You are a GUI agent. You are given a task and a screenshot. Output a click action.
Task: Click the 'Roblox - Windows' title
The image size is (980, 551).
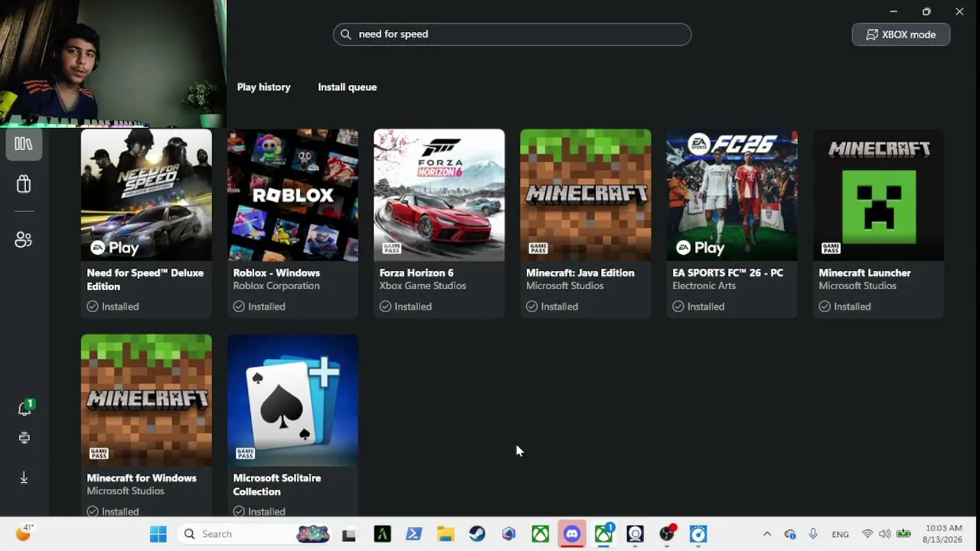[276, 273]
